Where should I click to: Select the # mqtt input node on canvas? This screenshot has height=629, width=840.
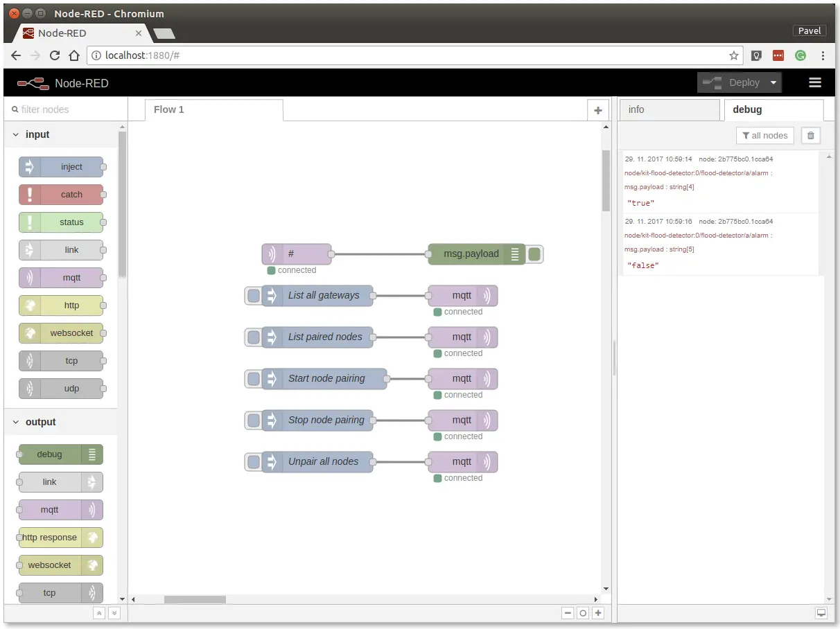(297, 254)
